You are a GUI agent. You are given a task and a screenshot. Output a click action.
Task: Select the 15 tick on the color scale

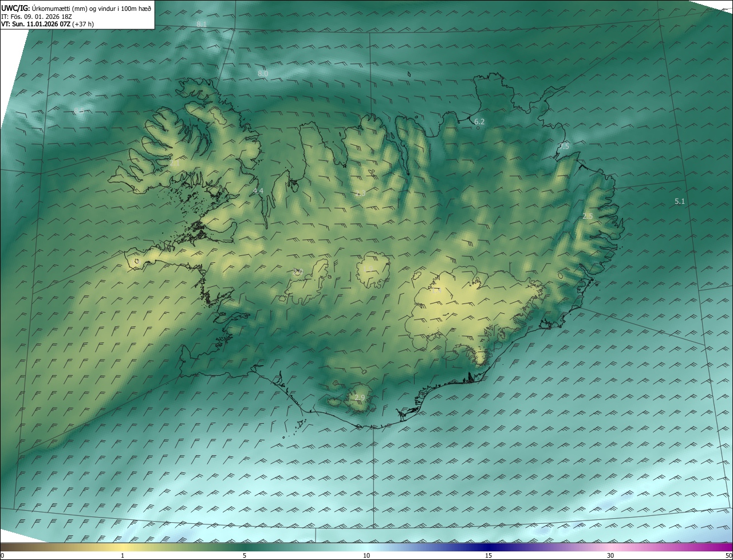tap(488, 555)
